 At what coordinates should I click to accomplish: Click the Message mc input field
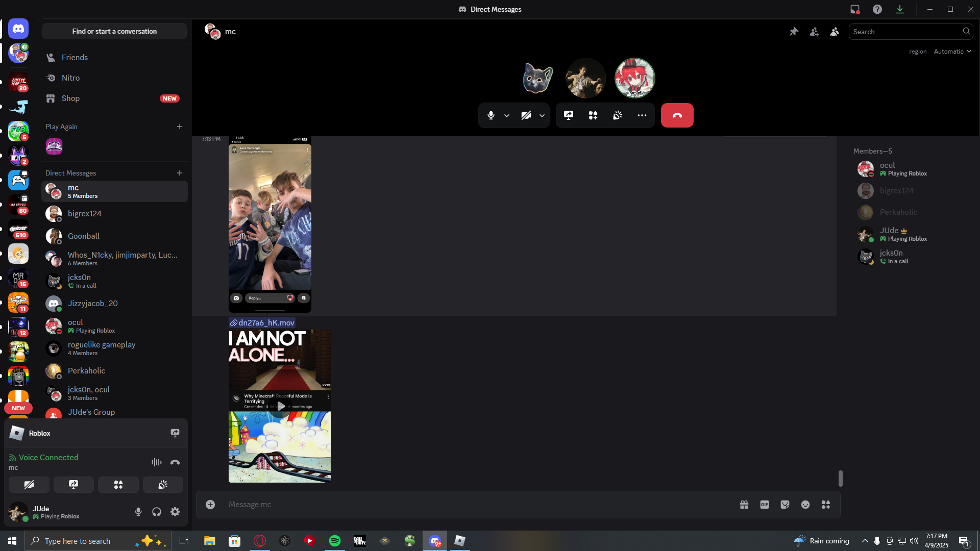pyautogui.click(x=475, y=505)
